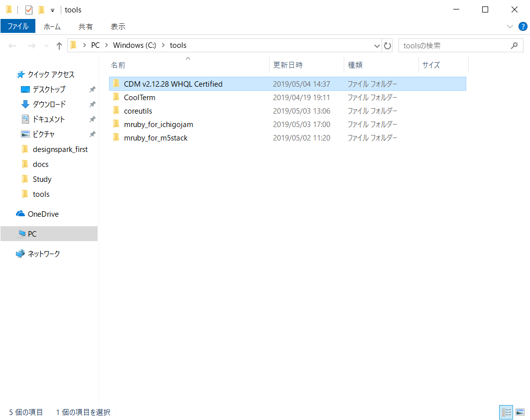Viewport: 530px width, 420px height.
Task: Click the CoolTerm folder icon
Action: (x=116, y=97)
